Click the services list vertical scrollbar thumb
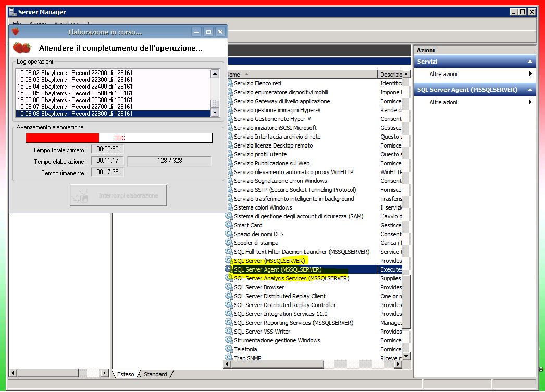Viewport: 545px width, 392px height. click(406, 302)
